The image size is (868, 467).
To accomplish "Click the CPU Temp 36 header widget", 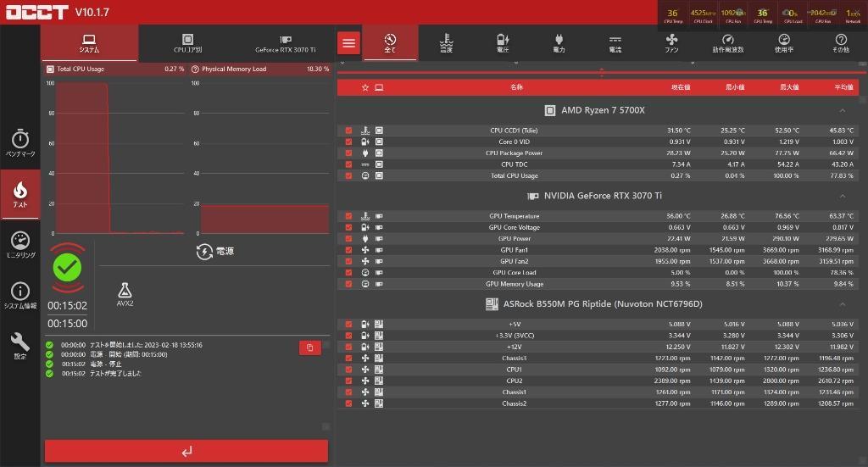I will pos(673,14).
